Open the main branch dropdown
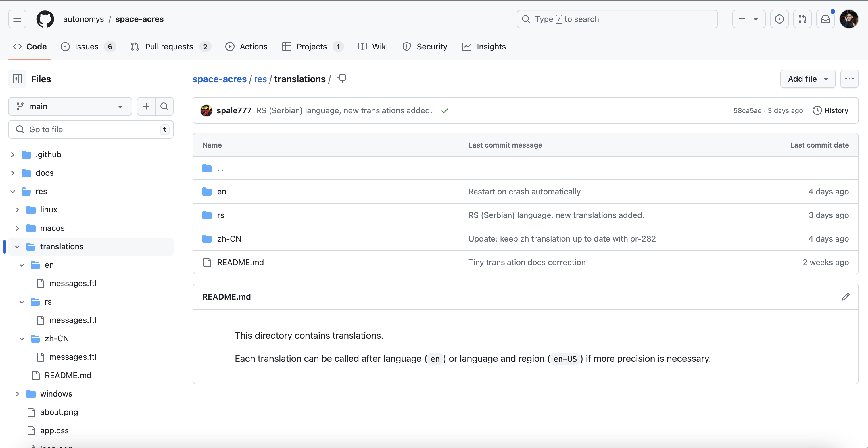Screen dimensions: 868x448 pyautogui.click(x=70, y=106)
